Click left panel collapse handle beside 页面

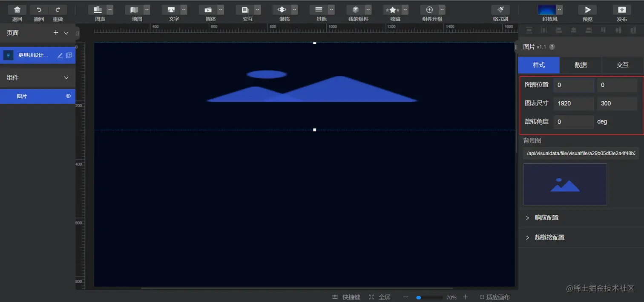pos(78,33)
